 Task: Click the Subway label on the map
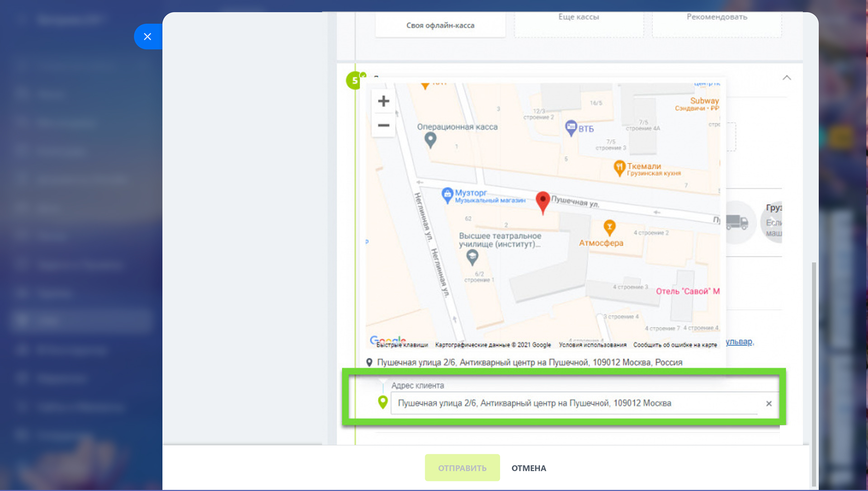point(704,101)
